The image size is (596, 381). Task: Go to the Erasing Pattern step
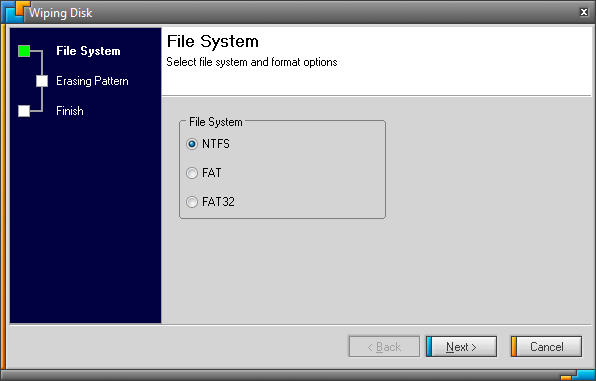(92, 81)
